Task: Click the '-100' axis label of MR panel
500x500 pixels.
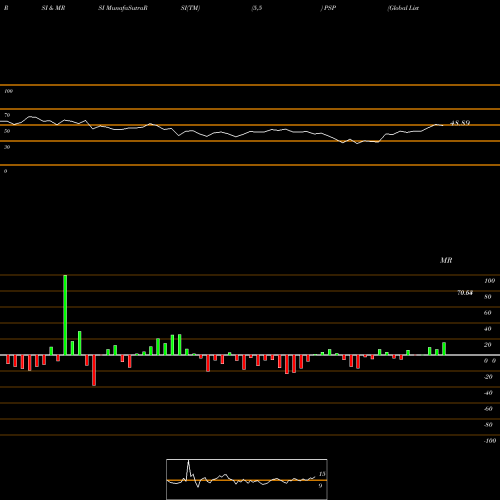Action: 490,441
